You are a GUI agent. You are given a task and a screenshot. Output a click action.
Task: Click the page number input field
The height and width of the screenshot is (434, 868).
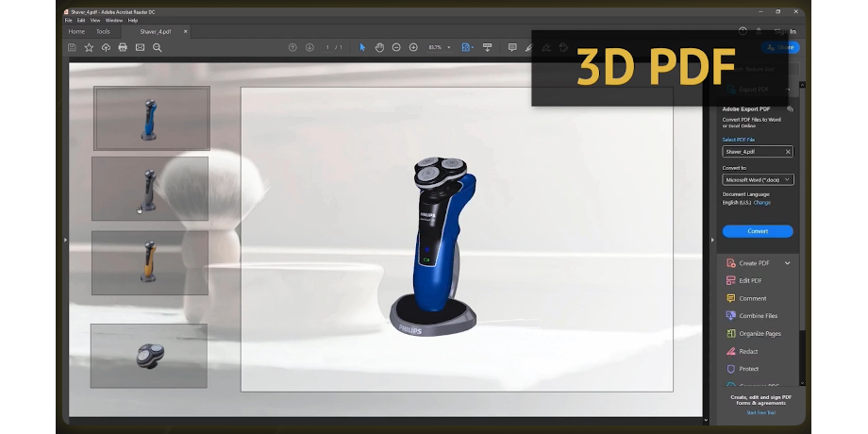(x=327, y=47)
